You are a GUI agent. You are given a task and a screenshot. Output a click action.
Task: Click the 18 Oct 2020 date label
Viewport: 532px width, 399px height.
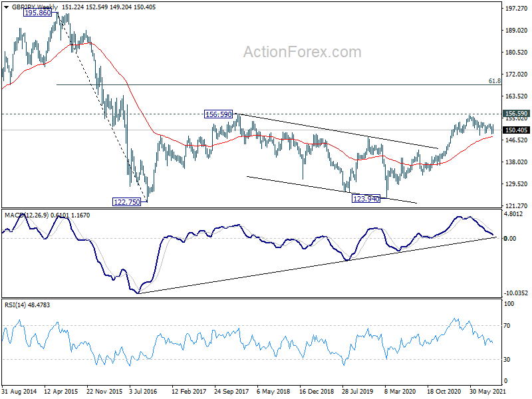pyautogui.click(x=444, y=392)
